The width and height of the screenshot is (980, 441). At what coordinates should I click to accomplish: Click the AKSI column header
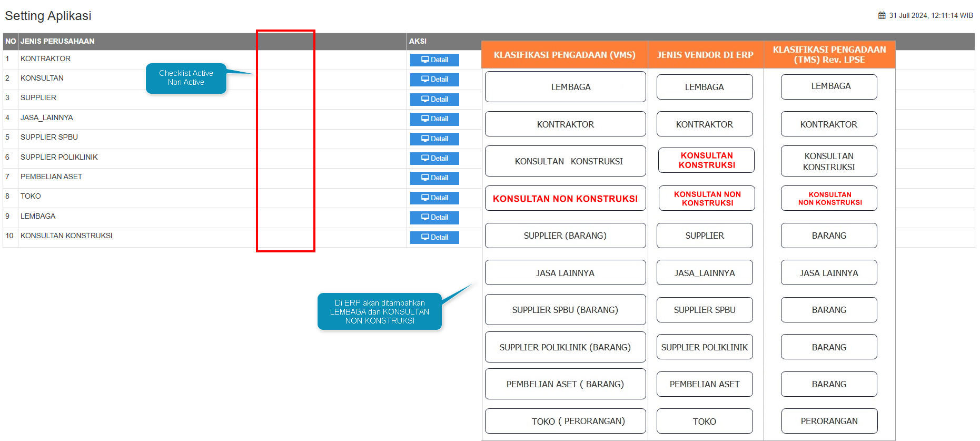pos(418,41)
